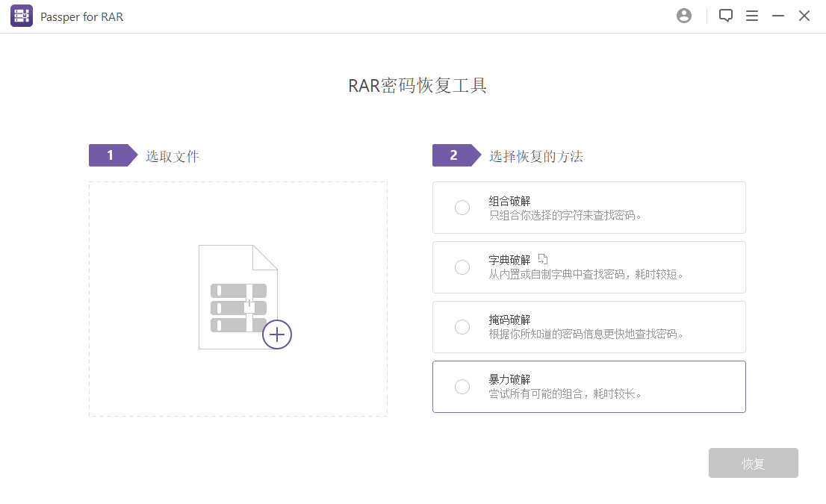Click description 从内置或自制字典中查找密码，耗时较短。
The image size is (826, 504).
(x=586, y=274)
